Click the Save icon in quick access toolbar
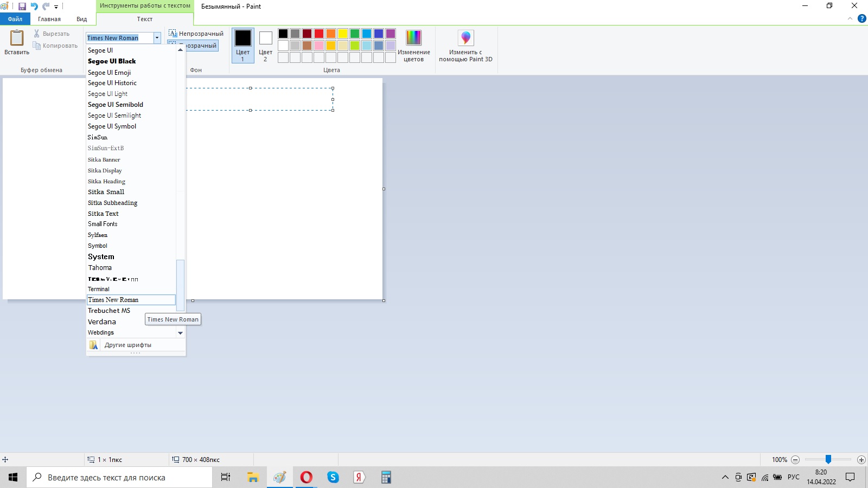Screen dimensions: 868x488 [x=22, y=7]
